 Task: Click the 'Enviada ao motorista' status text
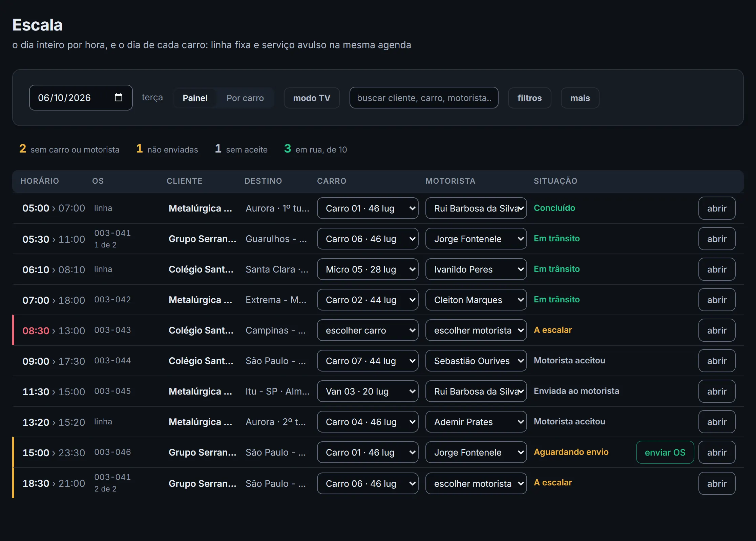pos(576,391)
